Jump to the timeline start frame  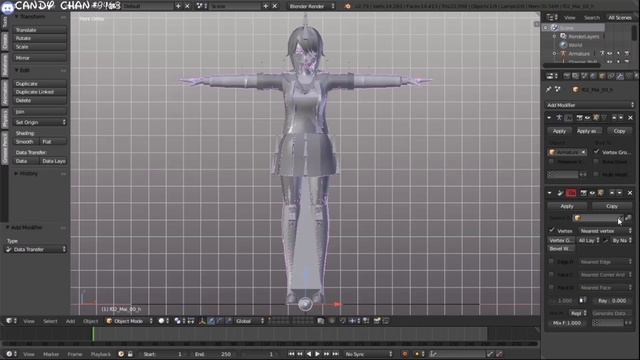291,354
